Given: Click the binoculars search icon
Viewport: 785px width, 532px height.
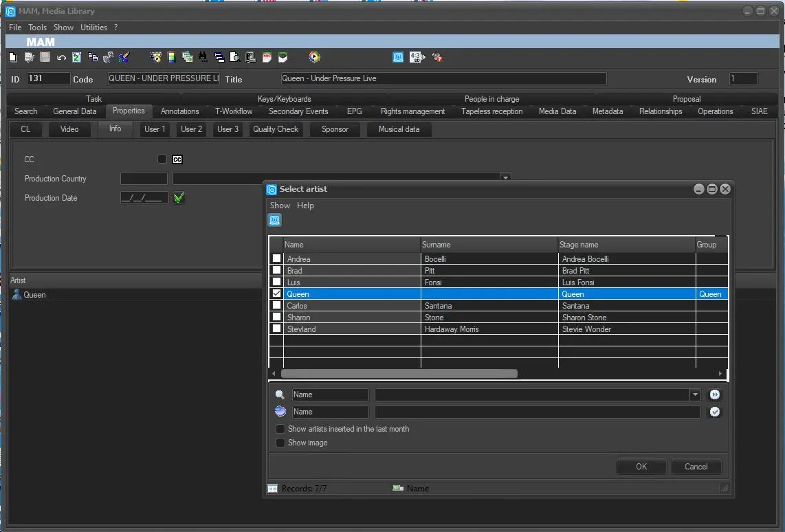Looking at the screenshot, I should point(203,58).
